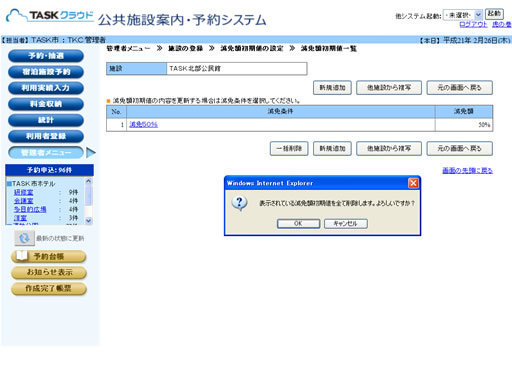Viewport: 512px width, 384px height.
Task: Click the 画面の先頭に戻る link
Action: [467, 171]
